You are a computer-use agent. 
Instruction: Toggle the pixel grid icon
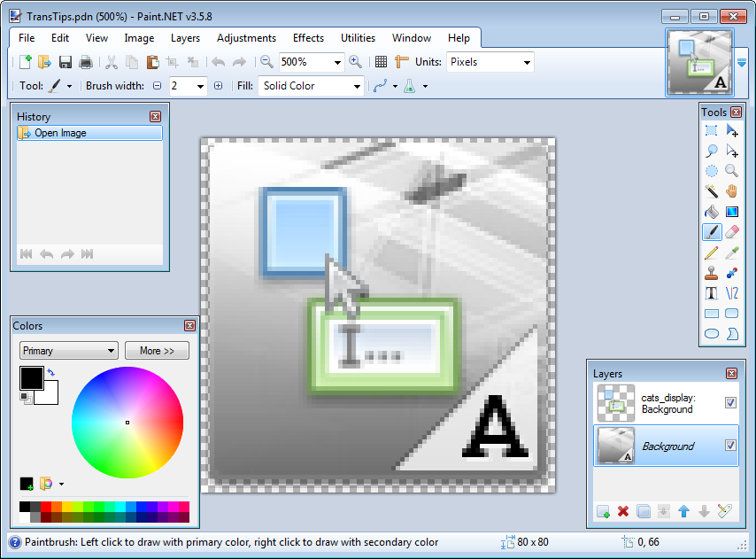(x=381, y=62)
